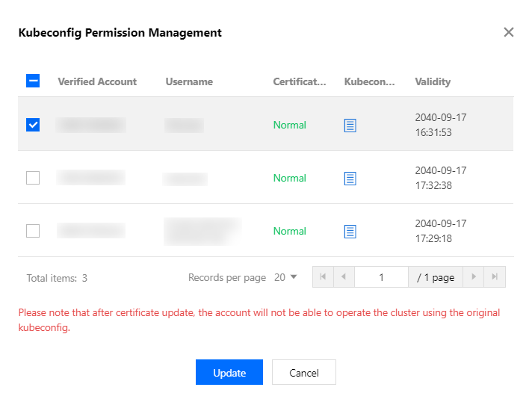Close the Kubeconfig Permission Management dialog
The image size is (532, 399).
[509, 32]
